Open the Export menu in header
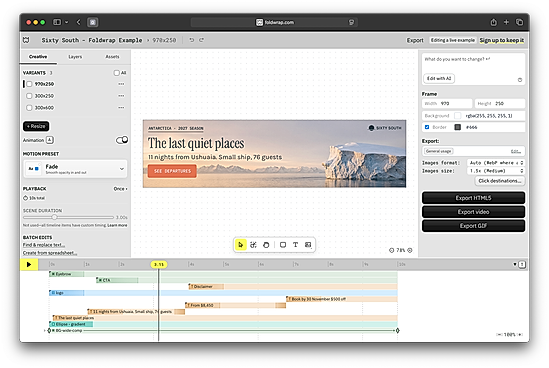This screenshot has width=549, height=368. point(415,40)
